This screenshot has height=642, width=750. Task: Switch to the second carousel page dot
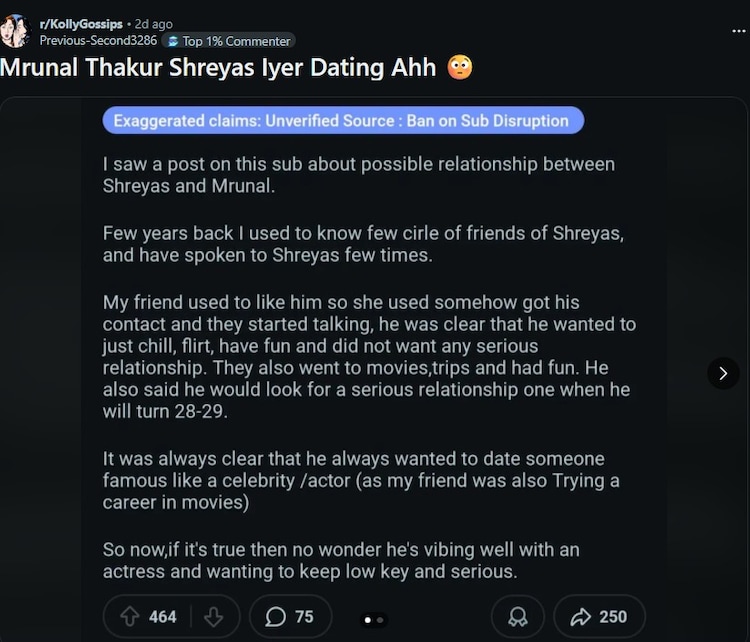pos(380,620)
